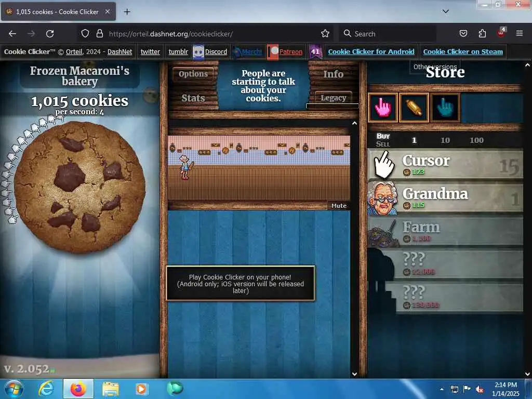The height and width of the screenshot is (399, 532).
Task: Open the Options menu
Action: 193,74
